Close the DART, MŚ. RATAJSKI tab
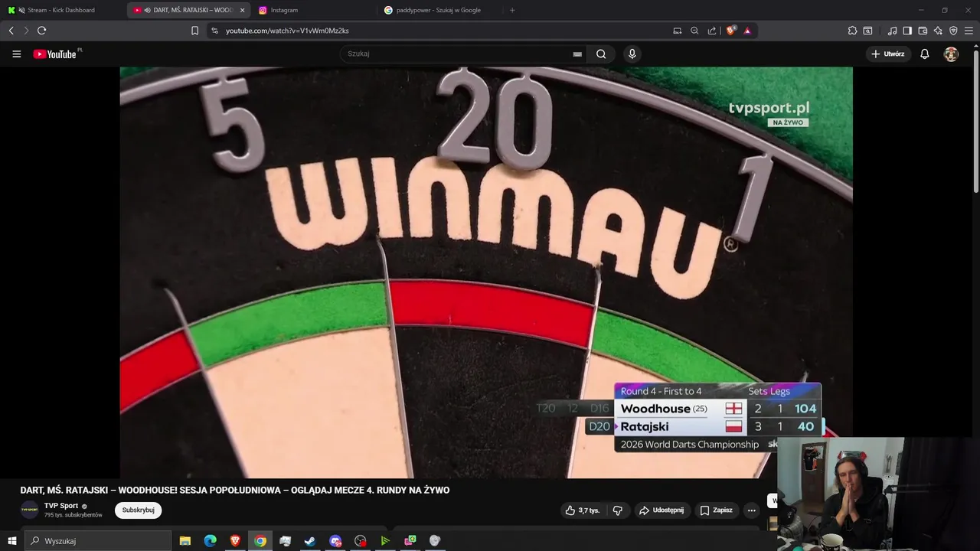The image size is (980, 551). pos(242,10)
